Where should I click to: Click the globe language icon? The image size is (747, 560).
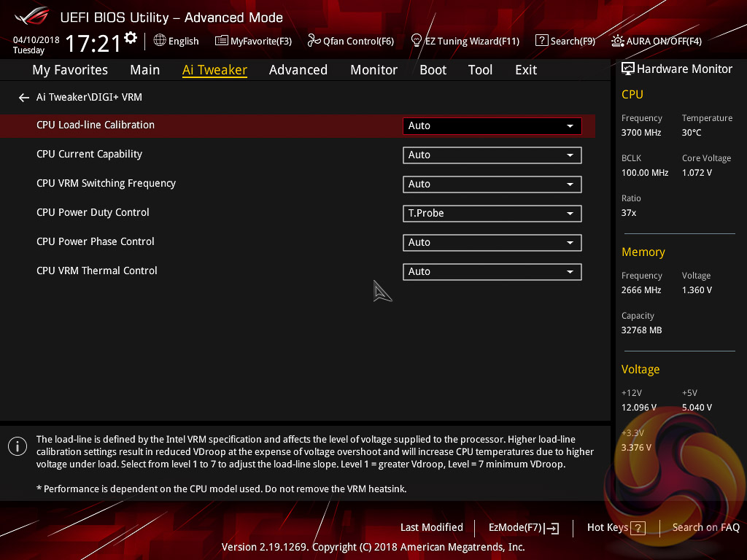click(160, 41)
